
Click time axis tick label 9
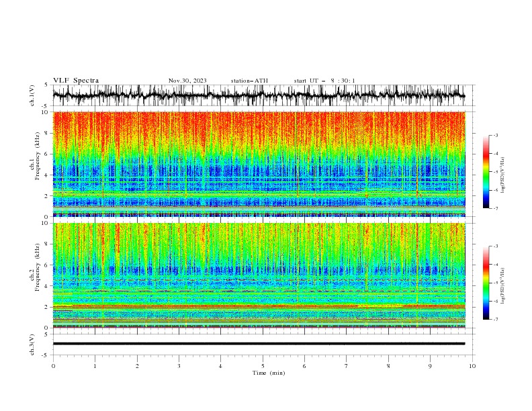(430, 366)
